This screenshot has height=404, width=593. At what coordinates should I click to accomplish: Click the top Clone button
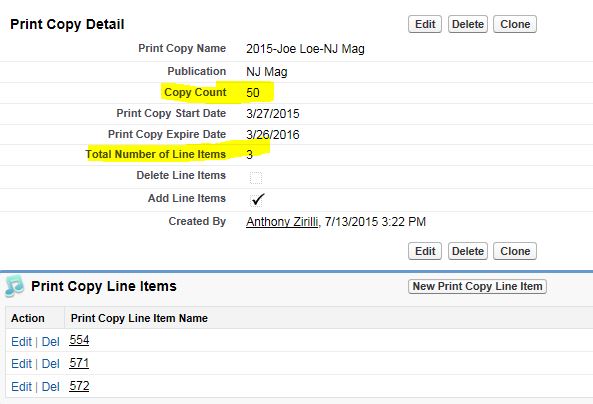(515, 24)
